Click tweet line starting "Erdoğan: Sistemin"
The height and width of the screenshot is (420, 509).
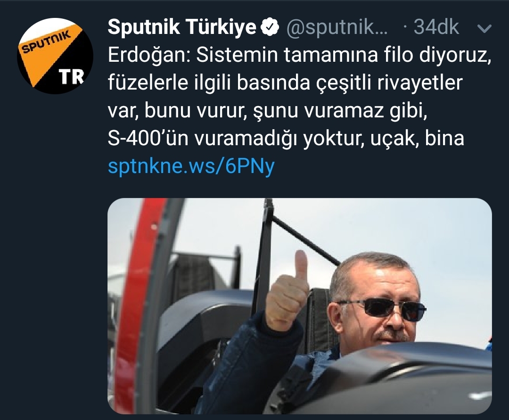pos(299,55)
